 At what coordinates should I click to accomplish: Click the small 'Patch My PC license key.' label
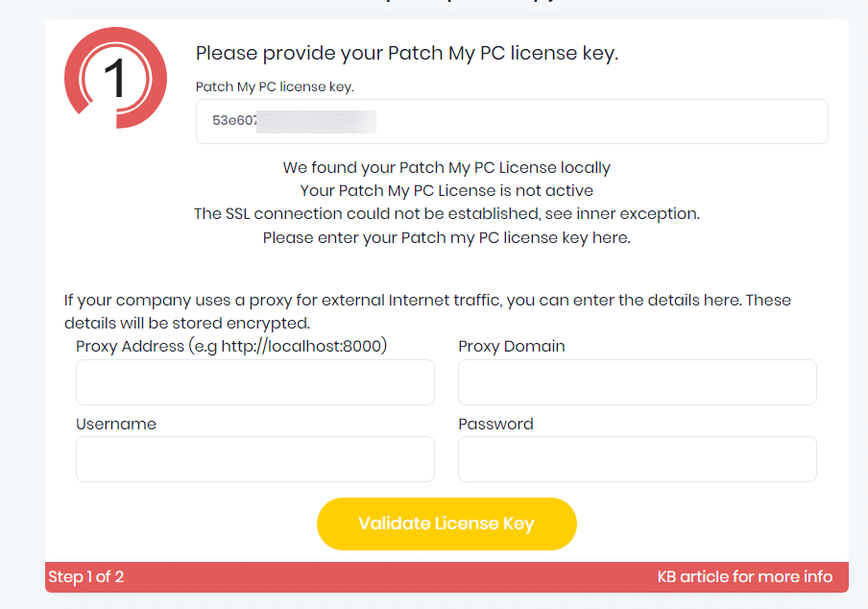[x=275, y=86]
